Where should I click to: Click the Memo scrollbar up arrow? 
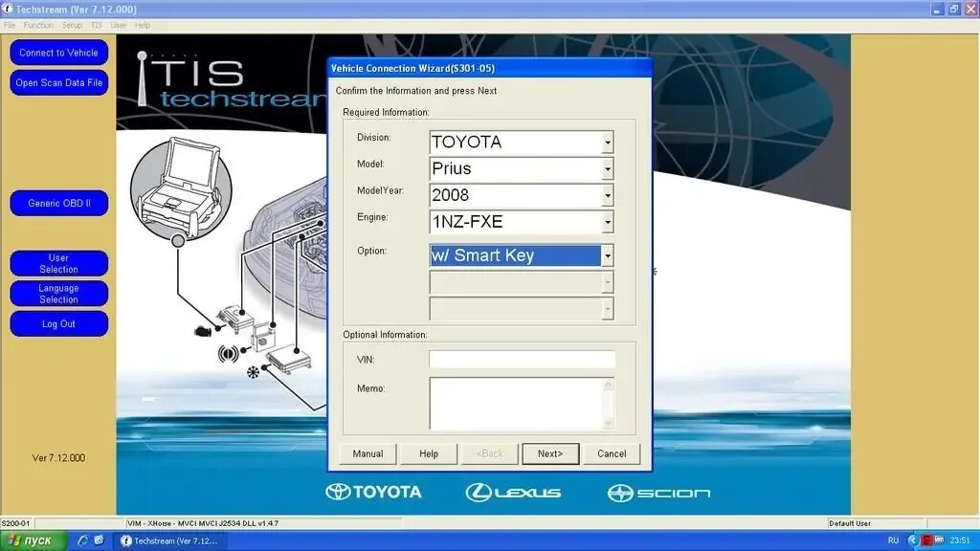coord(608,383)
